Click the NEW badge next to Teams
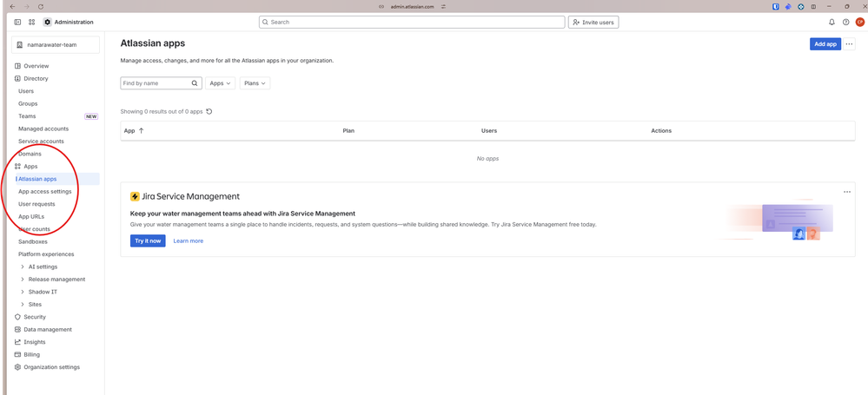The width and height of the screenshot is (868, 395). [91, 116]
